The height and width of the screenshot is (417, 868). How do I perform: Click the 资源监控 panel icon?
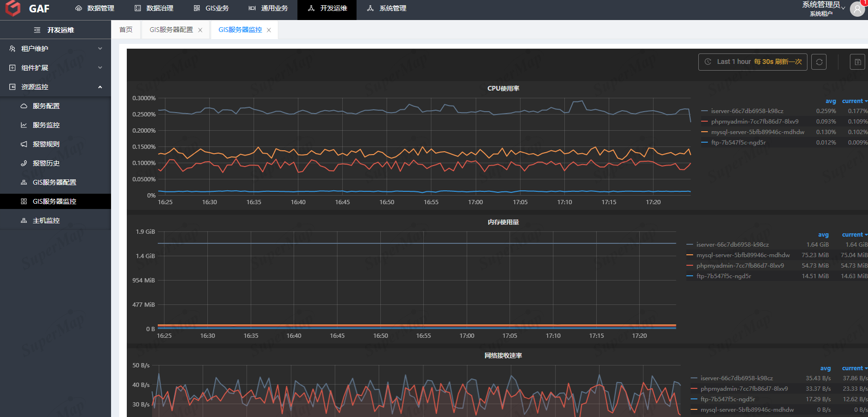point(12,87)
